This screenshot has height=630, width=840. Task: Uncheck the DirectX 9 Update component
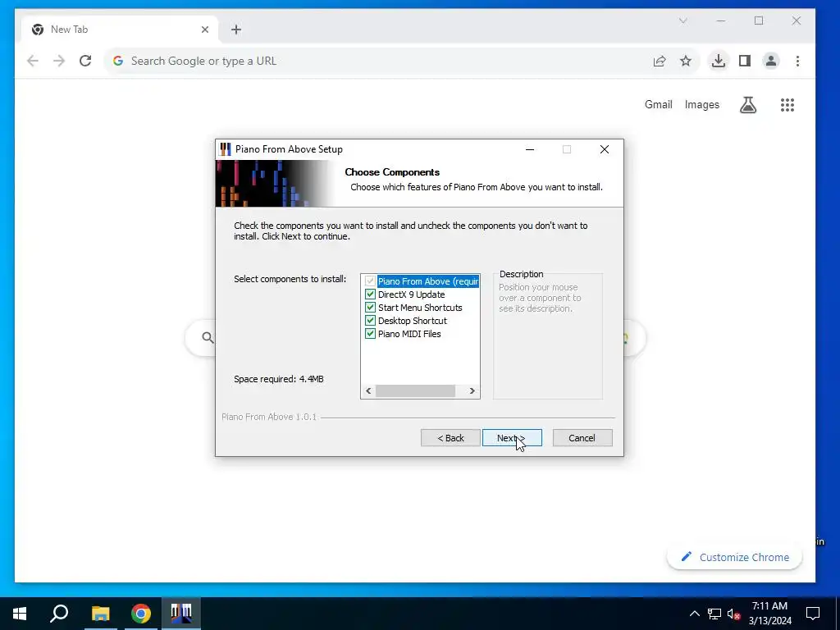tap(370, 294)
